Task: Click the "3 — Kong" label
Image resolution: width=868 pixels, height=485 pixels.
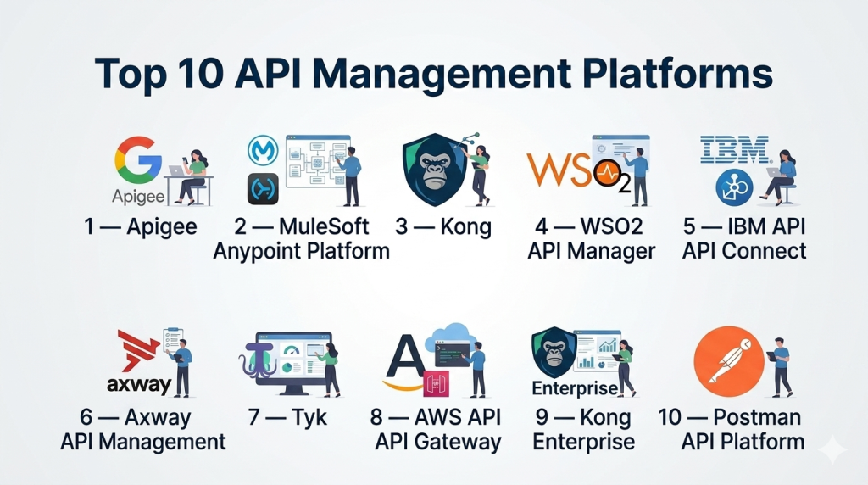Action: point(443,226)
